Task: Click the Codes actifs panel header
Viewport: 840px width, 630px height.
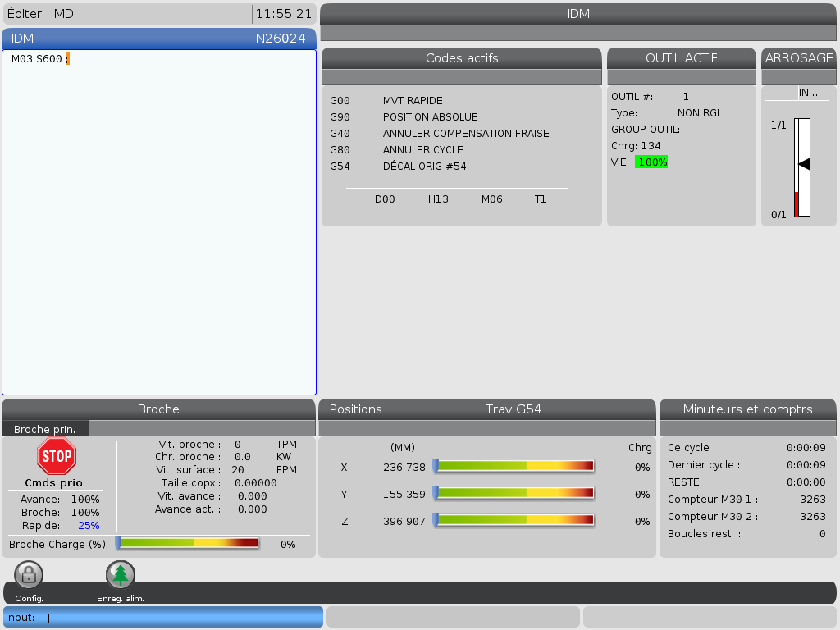Action: point(462,58)
